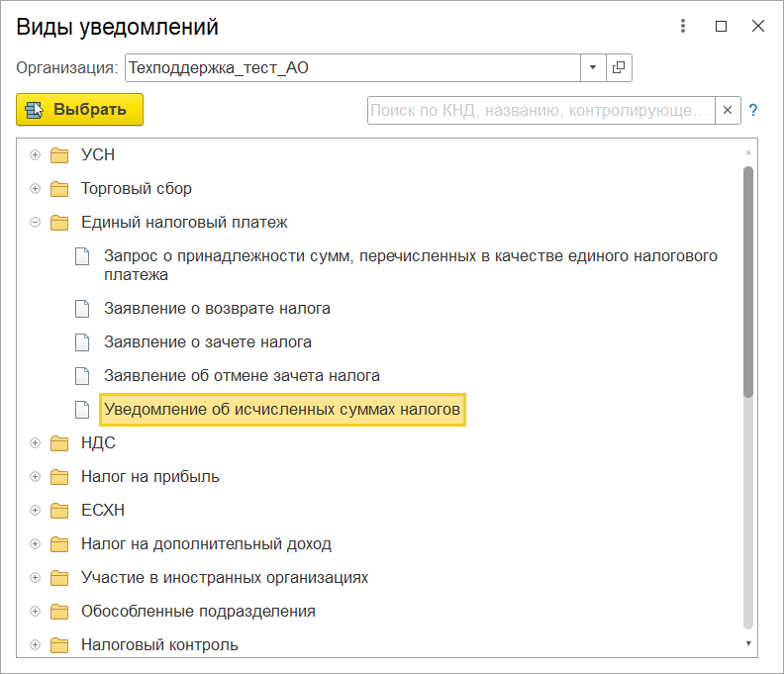This screenshot has height=674, width=784.
Task: Select Заявление о возврате налога
Action: click(x=217, y=309)
